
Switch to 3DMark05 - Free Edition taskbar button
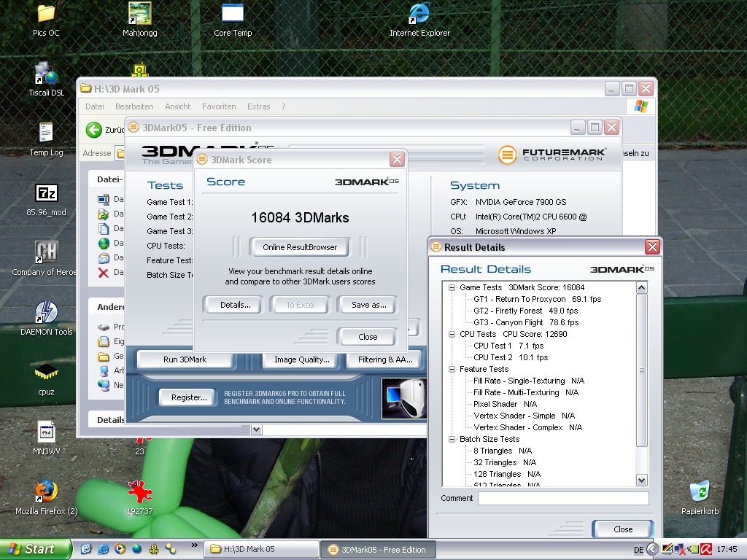click(x=378, y=549)
